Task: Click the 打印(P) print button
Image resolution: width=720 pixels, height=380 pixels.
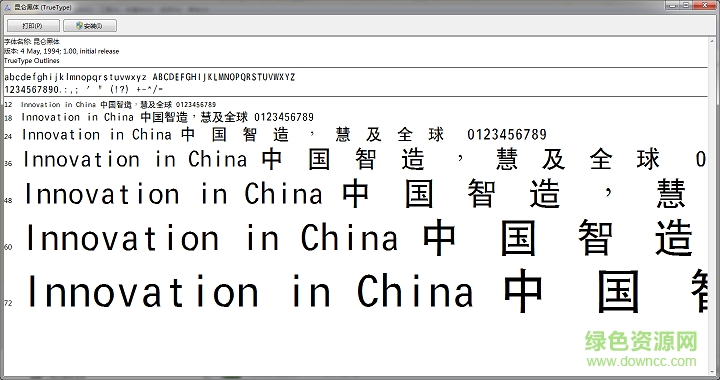Action: pos(33,26)
